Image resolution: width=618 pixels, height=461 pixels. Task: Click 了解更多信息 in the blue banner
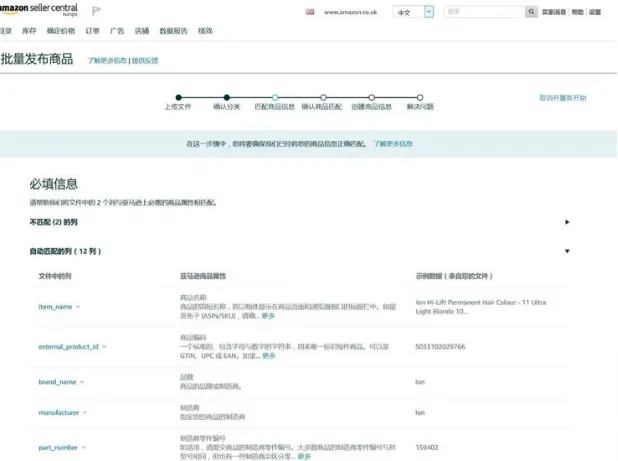coord(393,144)
